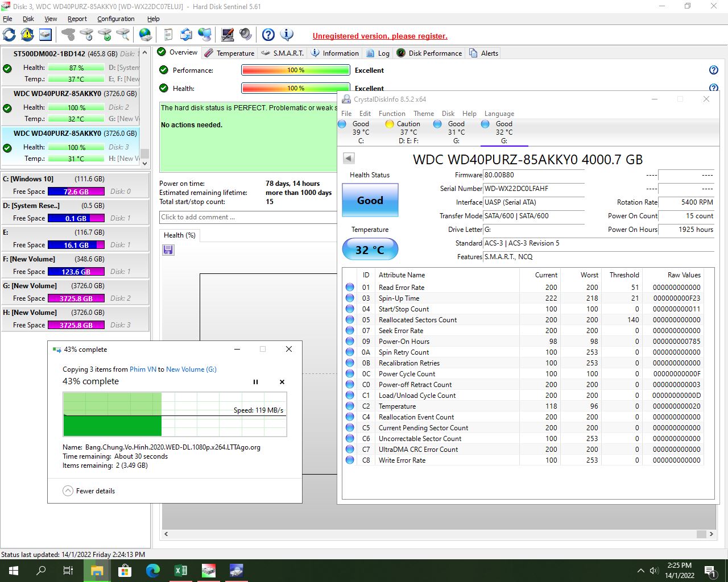The height and width of the screenshot is (582, 728).
Task: Show hidden system tray icons chevron
Action: [x=640, y=571]
